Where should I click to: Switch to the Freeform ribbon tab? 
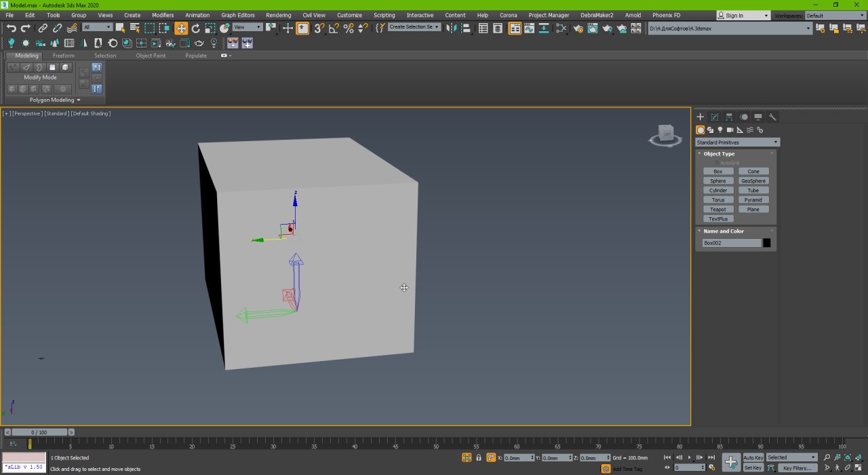[x=64, y=56]
